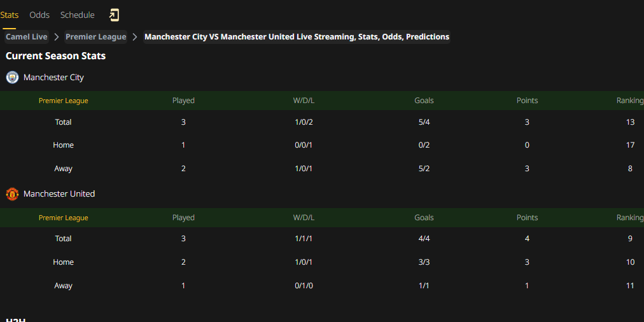Open the Schedule tab

pos(77,15)
